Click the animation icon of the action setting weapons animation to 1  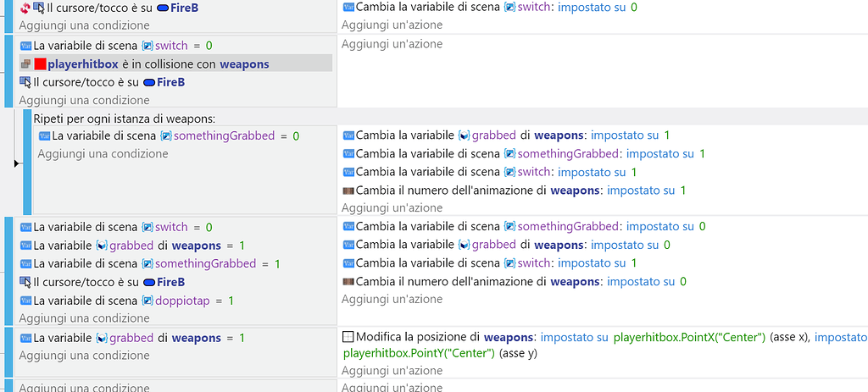pos(348,190)
